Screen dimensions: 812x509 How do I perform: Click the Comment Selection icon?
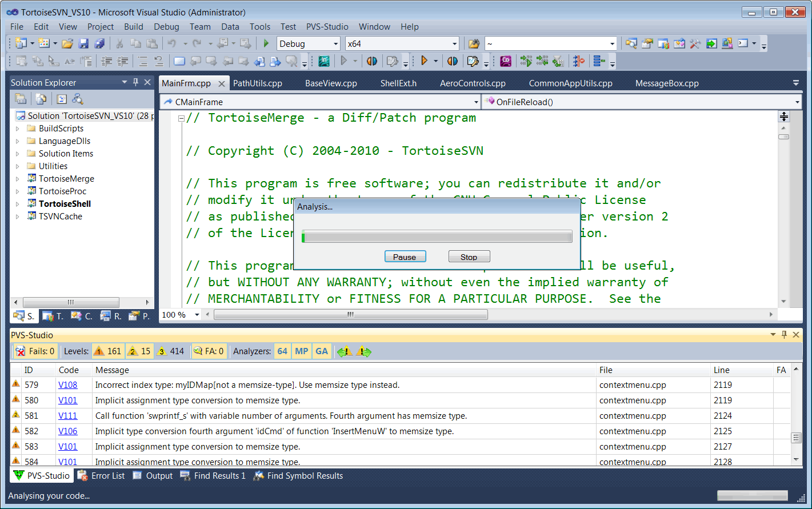143,61
